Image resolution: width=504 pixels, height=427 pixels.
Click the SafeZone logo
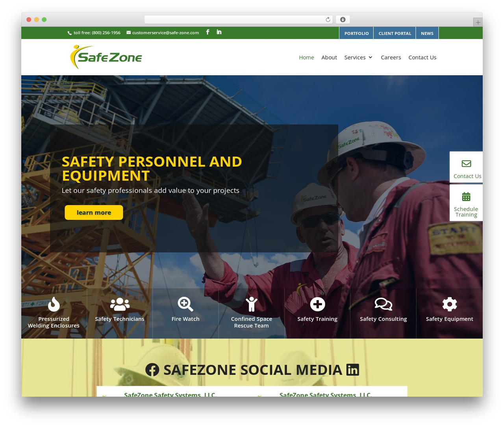pos(106,57)
